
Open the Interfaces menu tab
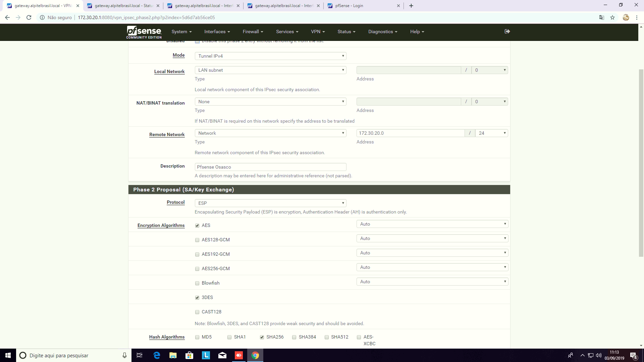[x=217, y=32]
